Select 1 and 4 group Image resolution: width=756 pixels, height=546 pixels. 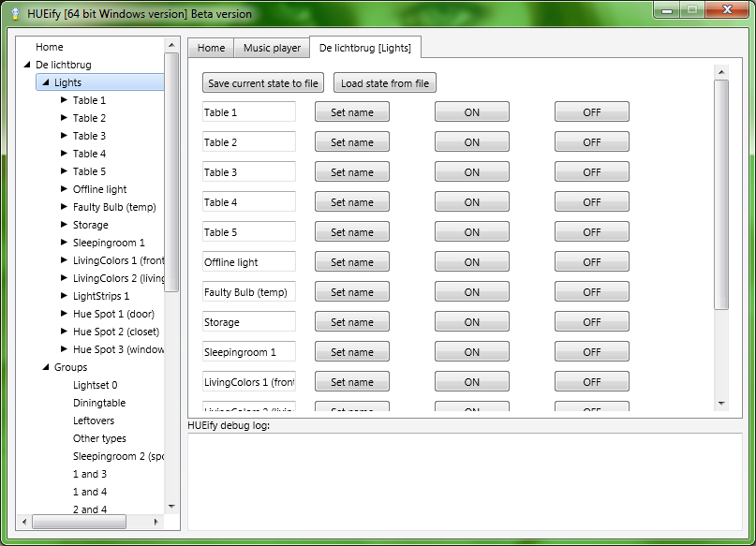point(90,492)
